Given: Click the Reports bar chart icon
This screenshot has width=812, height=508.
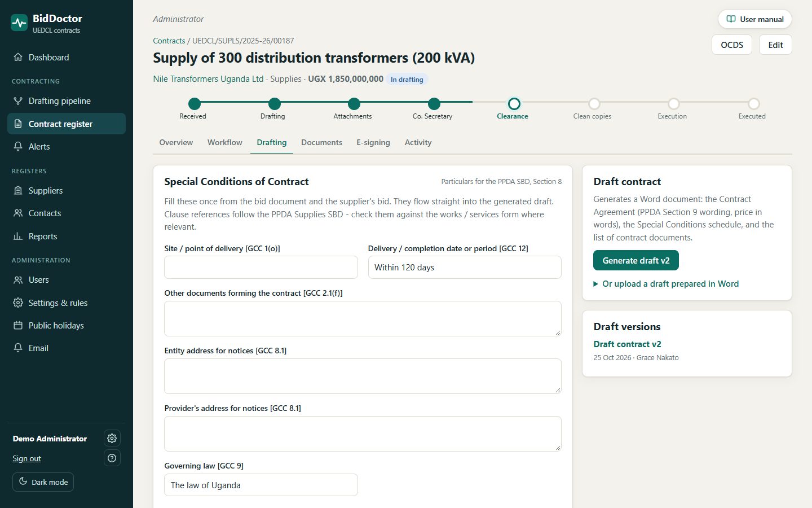Looking at the screenshot, I should coord(18,237).
